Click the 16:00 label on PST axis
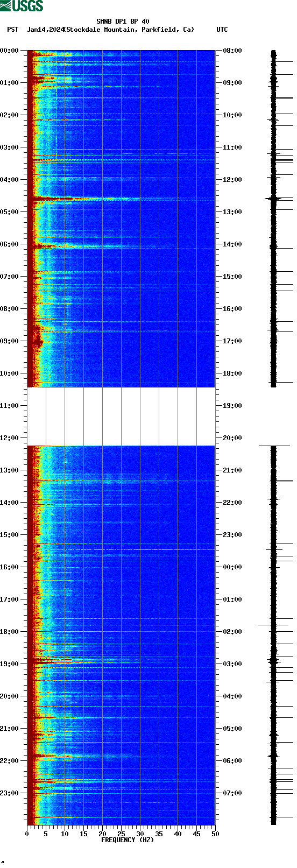This screenshot has width=297, height=868. (10, 567)
